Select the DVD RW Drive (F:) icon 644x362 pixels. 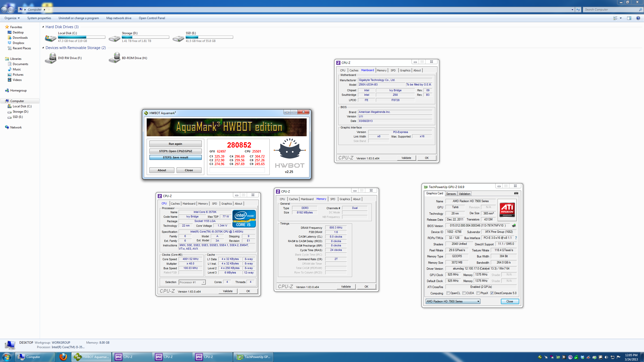[51, 58]
